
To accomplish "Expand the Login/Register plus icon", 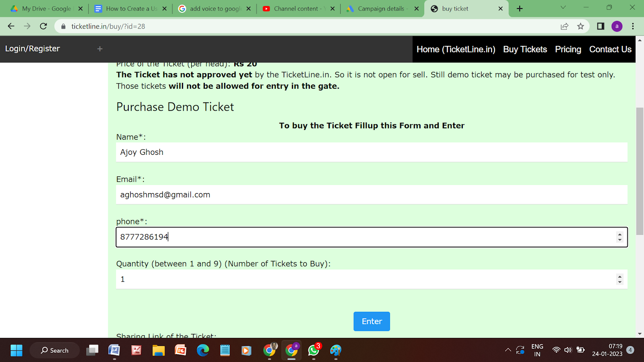I will pyautogui.click(x=100, y=49).
